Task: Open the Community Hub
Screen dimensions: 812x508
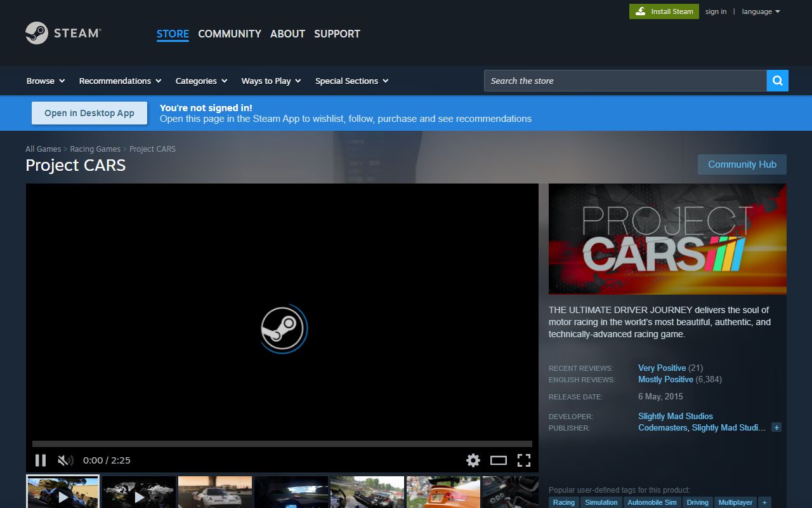Action: pyautogui.click(x=742, y=164)
